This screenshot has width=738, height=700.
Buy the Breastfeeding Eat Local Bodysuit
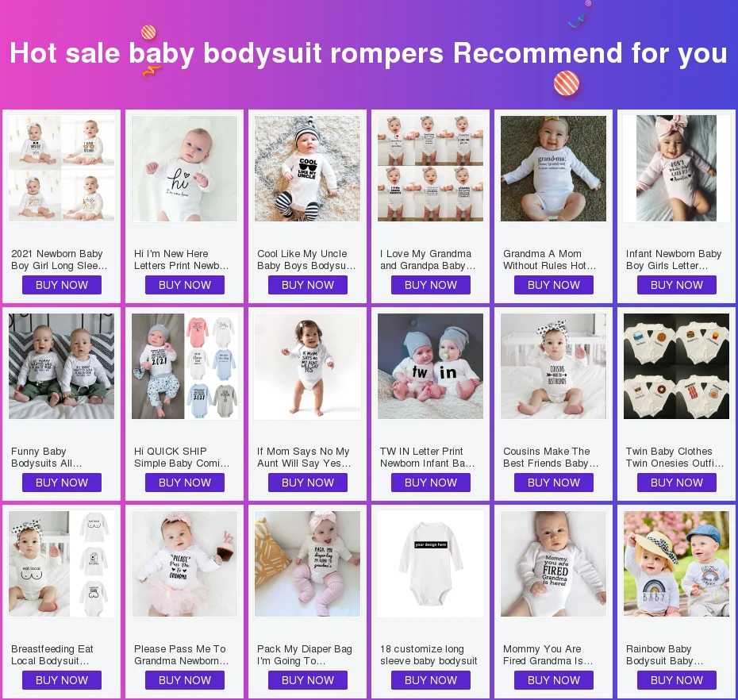point(62,680)
